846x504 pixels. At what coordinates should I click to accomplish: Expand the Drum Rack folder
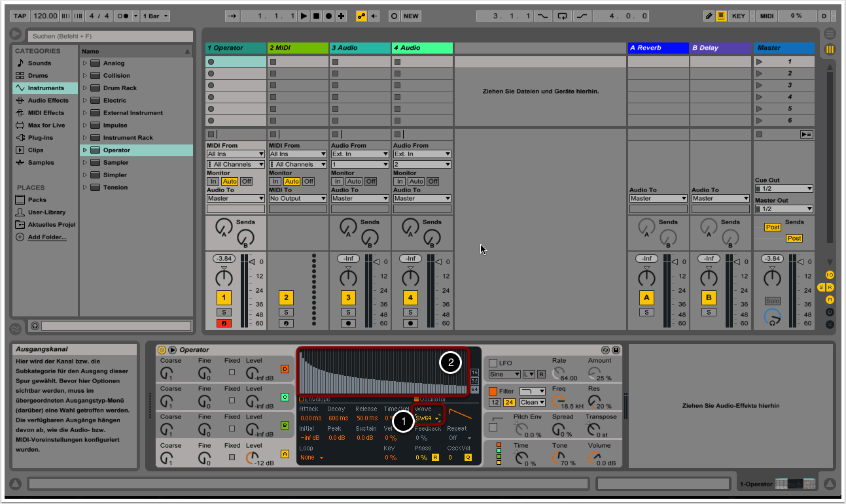pyautogui.click(x=85, y=88)
